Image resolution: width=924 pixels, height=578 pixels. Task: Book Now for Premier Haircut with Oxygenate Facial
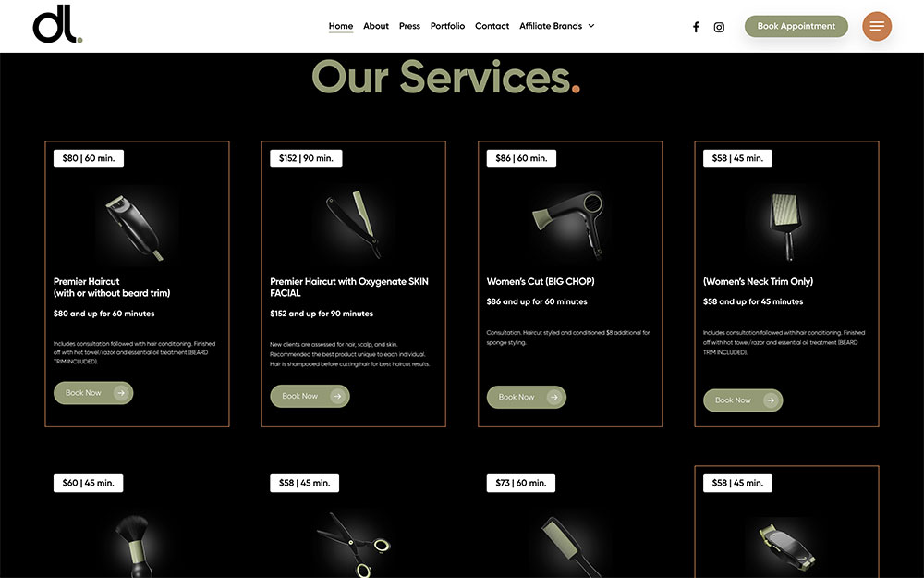[x=310, y=397]
